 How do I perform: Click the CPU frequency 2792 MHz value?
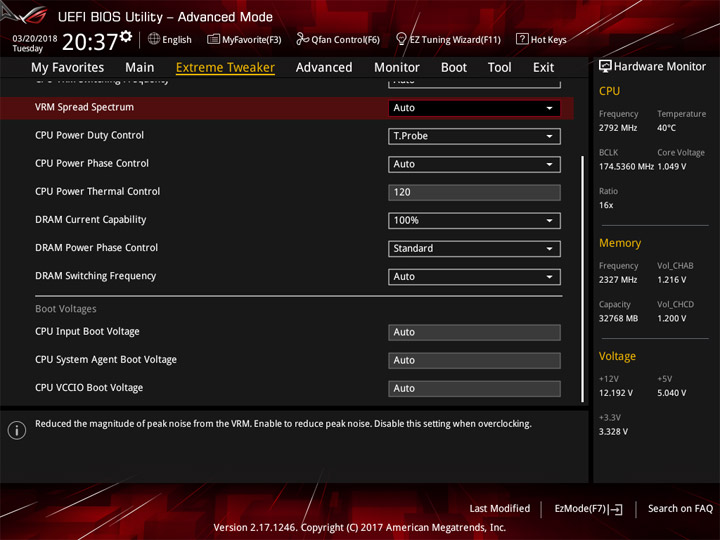(618, 128)
